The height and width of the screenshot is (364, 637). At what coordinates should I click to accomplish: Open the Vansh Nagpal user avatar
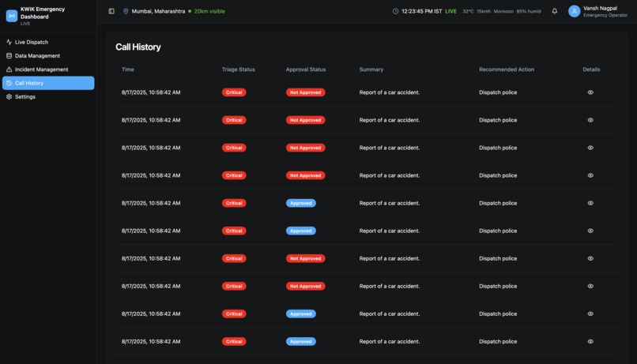click(x=574, y=11)
